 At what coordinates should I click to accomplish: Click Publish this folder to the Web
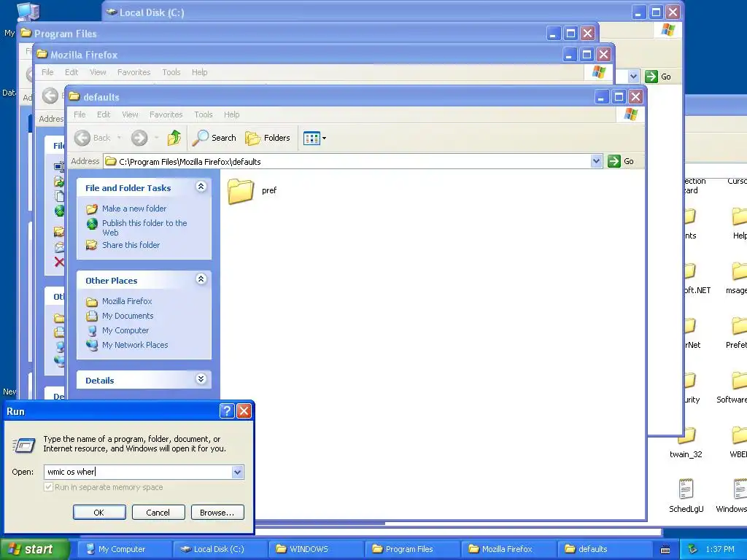(144, 227)
